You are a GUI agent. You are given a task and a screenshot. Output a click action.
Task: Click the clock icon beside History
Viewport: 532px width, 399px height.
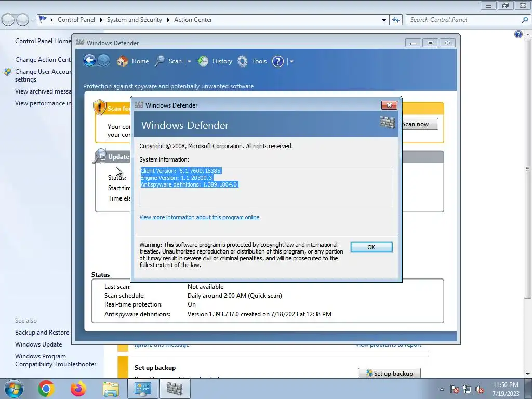click(x=203, y=61)
